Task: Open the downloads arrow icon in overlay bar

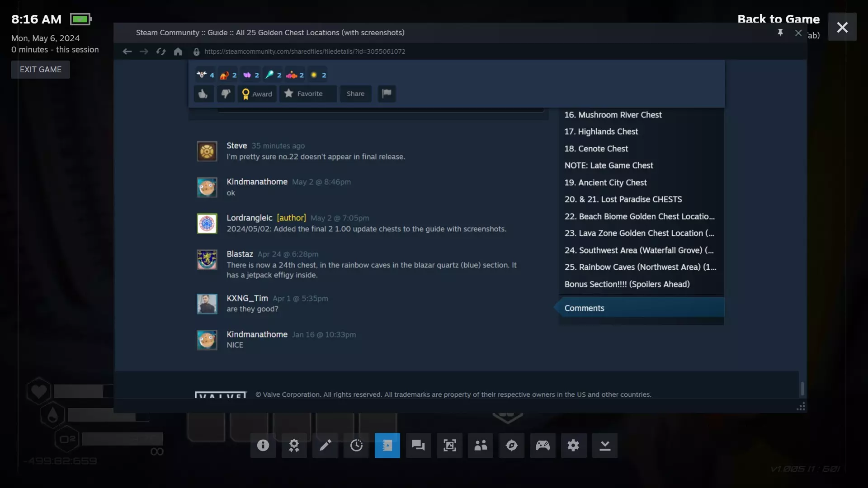Action: (x=604, y=446)
